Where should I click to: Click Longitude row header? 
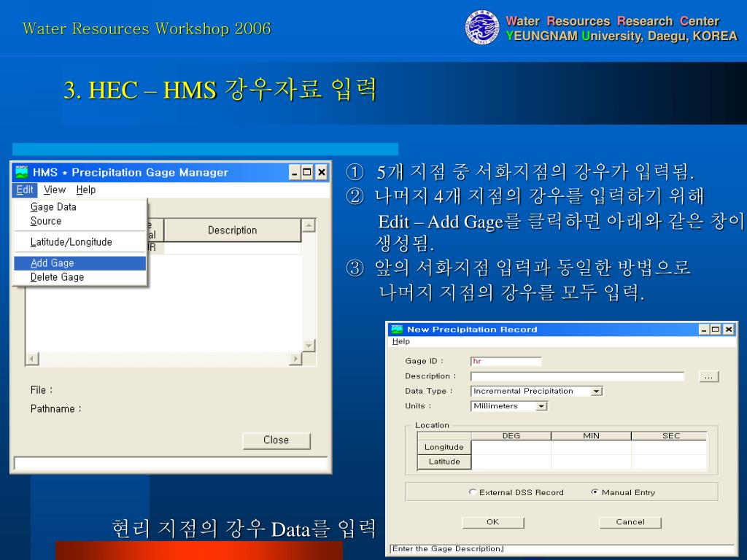coord(444,448)
